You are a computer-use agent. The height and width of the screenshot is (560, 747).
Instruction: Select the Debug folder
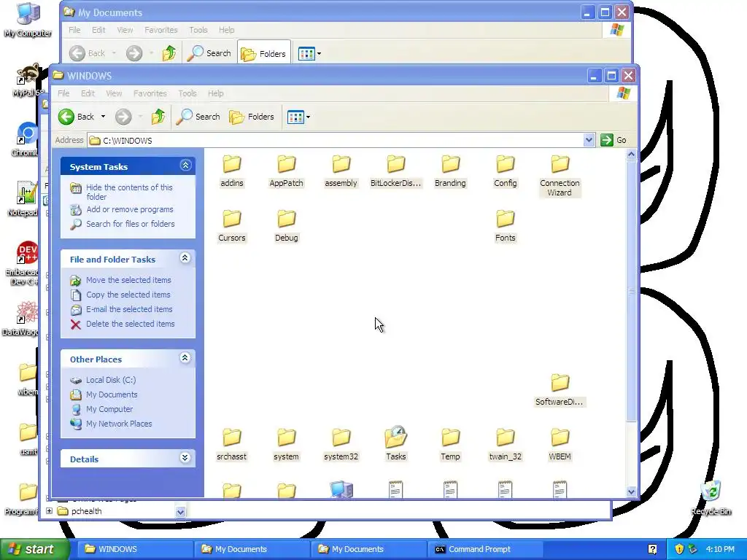pos(286,226)
